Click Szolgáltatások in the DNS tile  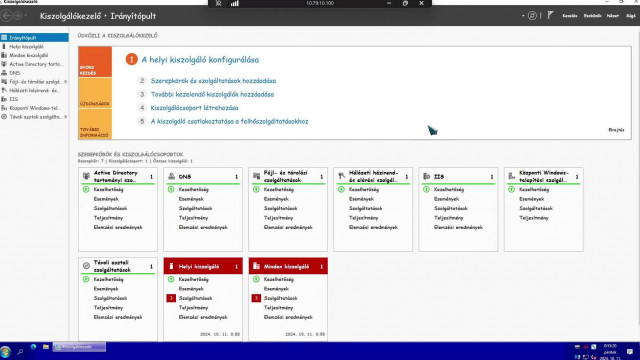[196, 208]
